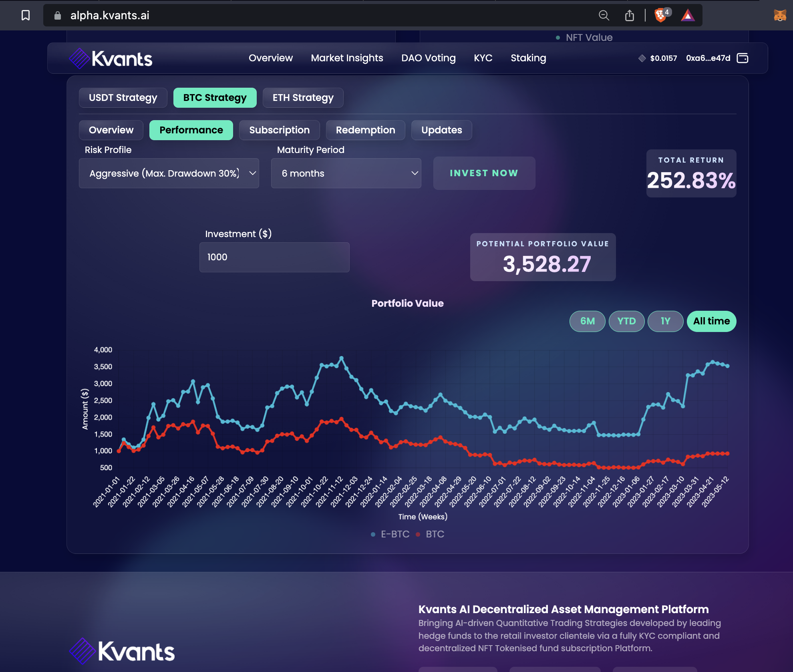
Task: Click the zoom magnifier icon in the address bar
Action: [604, 15]
